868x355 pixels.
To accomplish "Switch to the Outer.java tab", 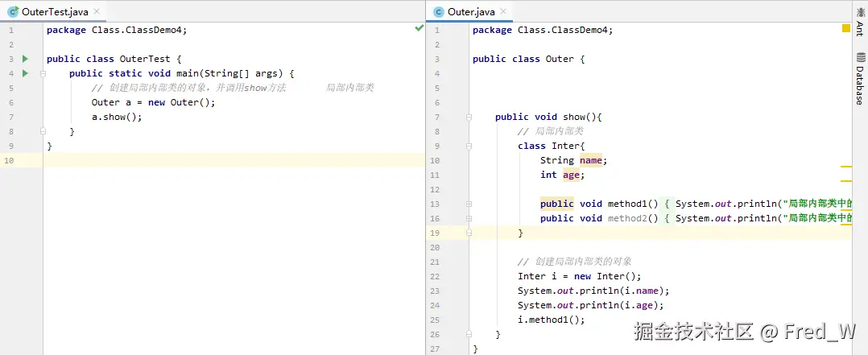I will tap(470, 11).
